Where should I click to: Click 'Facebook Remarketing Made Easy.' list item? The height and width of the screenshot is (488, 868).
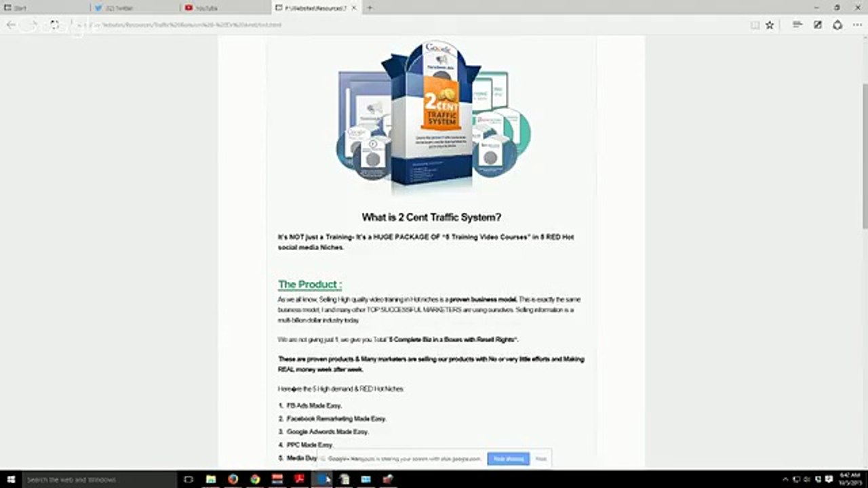pos(336,419)
